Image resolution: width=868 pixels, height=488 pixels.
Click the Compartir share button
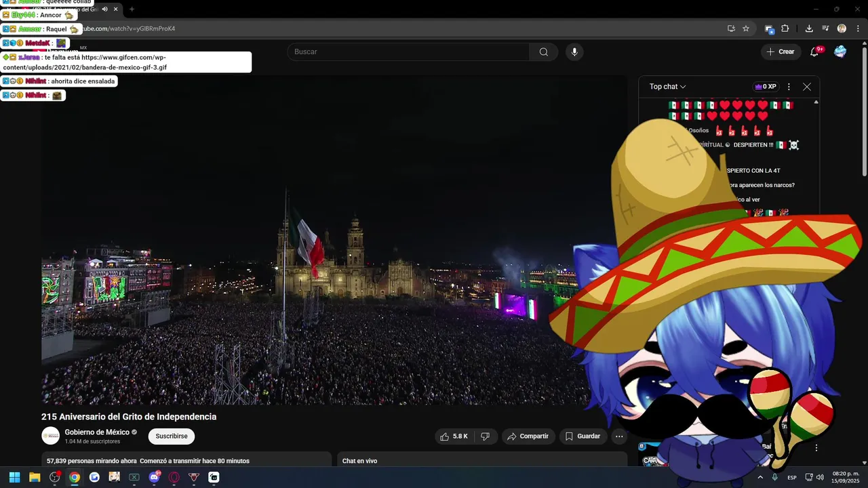tap(528, 436)
